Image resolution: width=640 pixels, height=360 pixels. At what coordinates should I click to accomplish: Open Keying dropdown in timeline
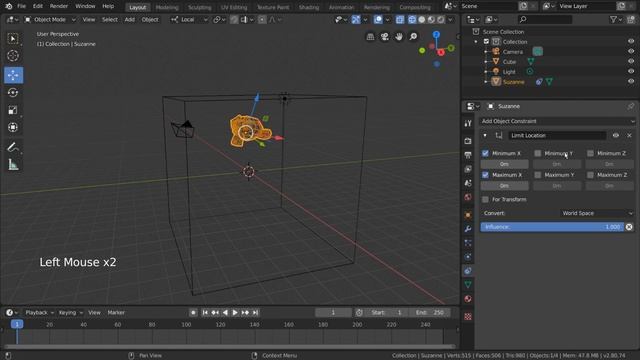point(71,313)
